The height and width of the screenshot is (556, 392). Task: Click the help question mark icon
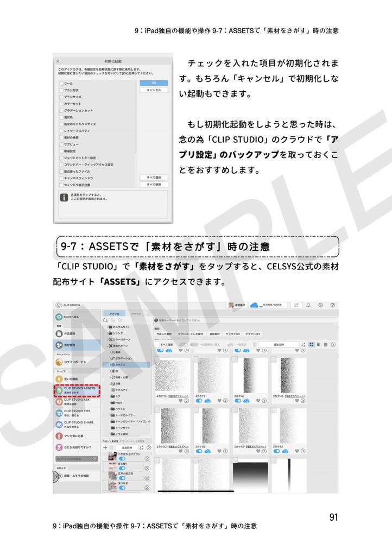(x=332, y=305)
